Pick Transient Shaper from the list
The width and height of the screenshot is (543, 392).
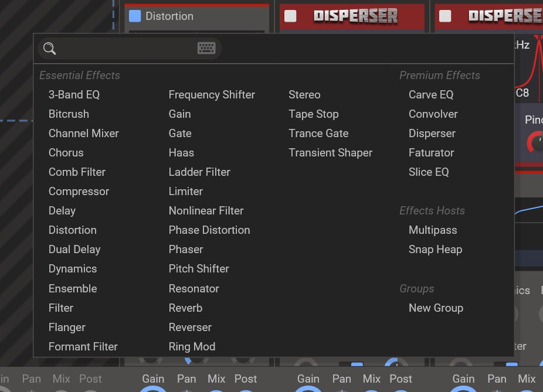330,152
